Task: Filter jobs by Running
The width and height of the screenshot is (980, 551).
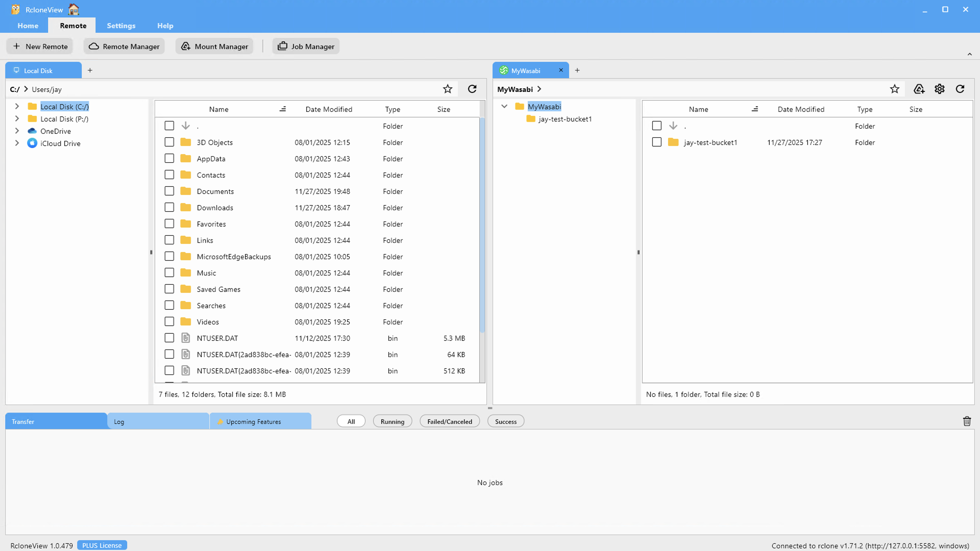Action: (392, 421)
